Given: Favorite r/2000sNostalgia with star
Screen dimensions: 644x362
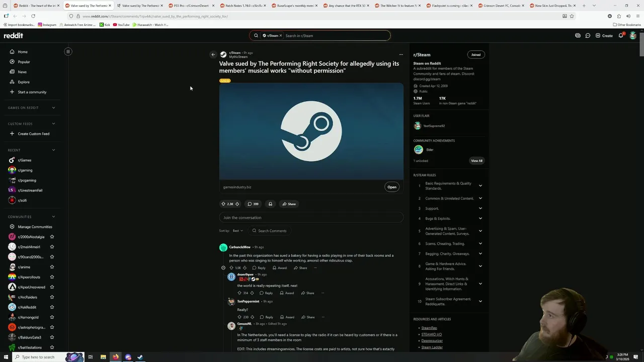Looking at the screenshot, I should [x=52, y=237].
